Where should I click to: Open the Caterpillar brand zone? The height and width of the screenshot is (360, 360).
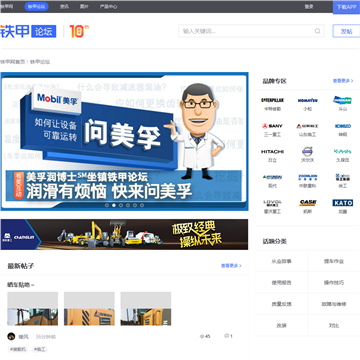[273, 104]
